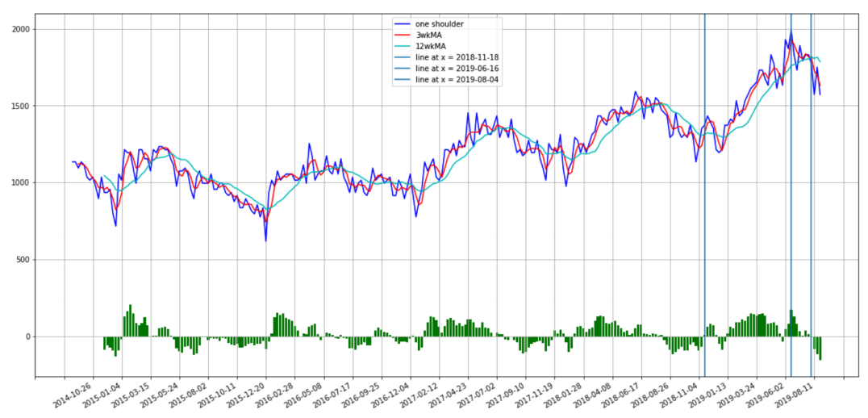Click y-axis label '0'

point(27,336)
